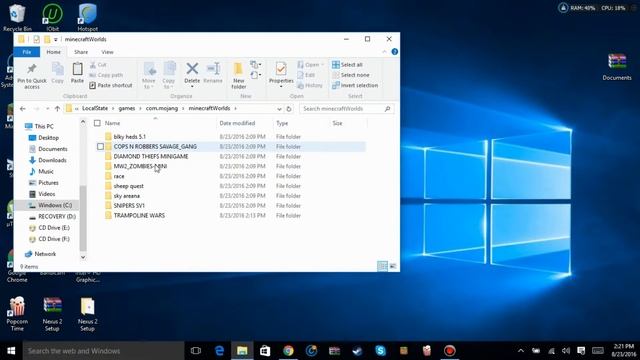Open Recycle Bin desktop icon
Viewport: 640px width, 360px height.
[17, 17]
